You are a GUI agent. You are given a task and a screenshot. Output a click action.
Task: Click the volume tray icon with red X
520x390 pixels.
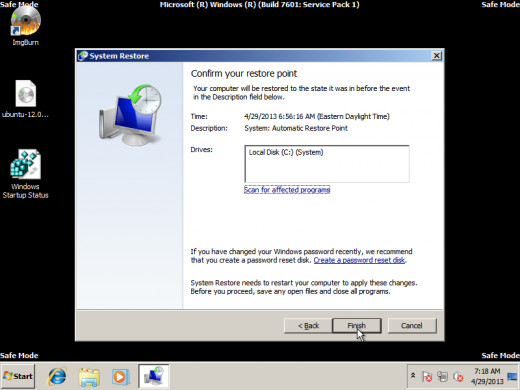(x=458, y=377)
